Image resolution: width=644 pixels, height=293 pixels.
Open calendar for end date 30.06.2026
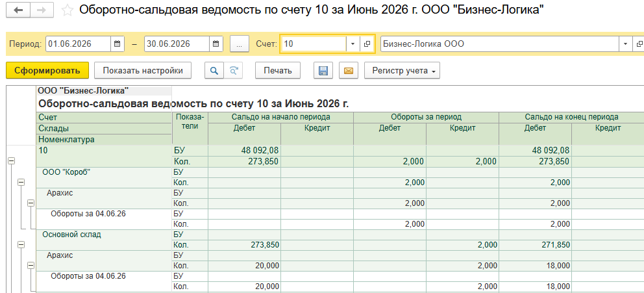coord(216,44)
